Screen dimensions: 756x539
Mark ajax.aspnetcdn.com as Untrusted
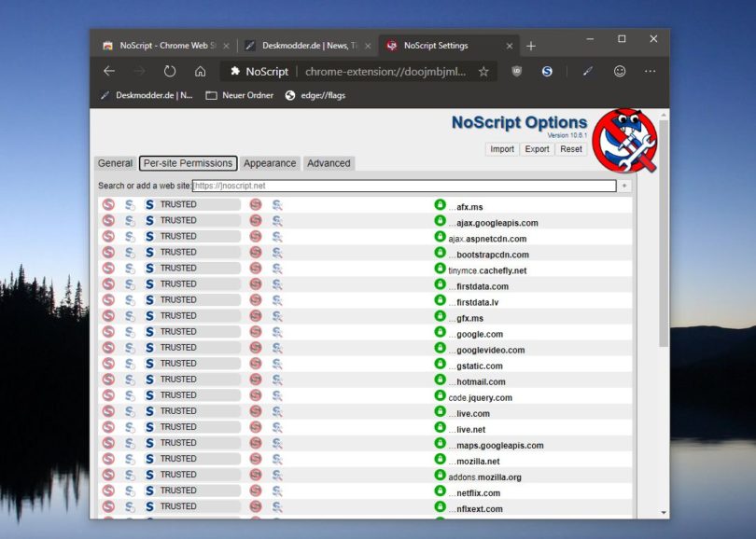coord(256,237)
